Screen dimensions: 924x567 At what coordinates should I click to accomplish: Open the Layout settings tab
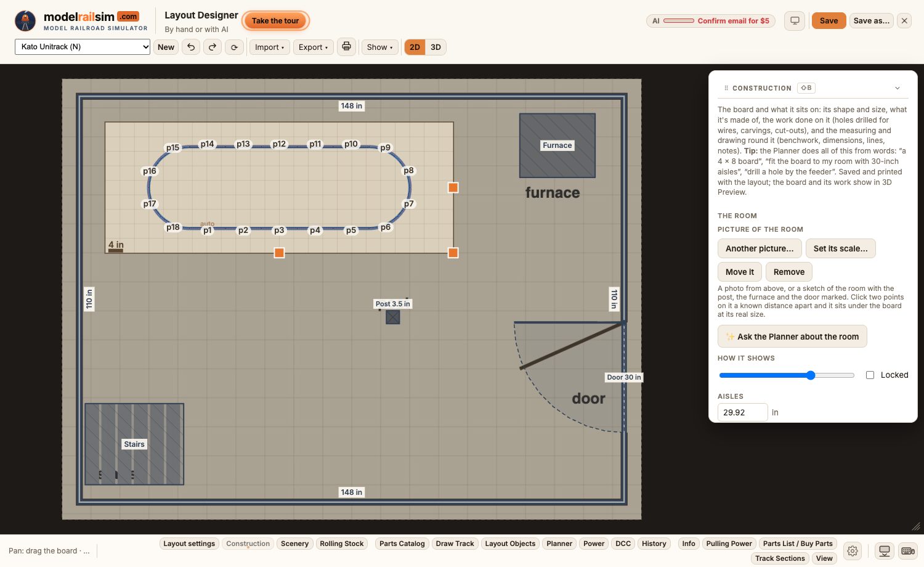coord(189,544)
